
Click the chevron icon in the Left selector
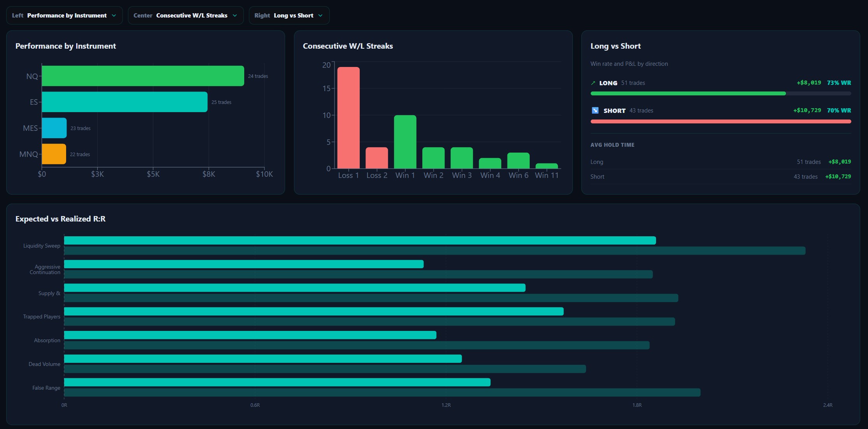coord(114,16)
